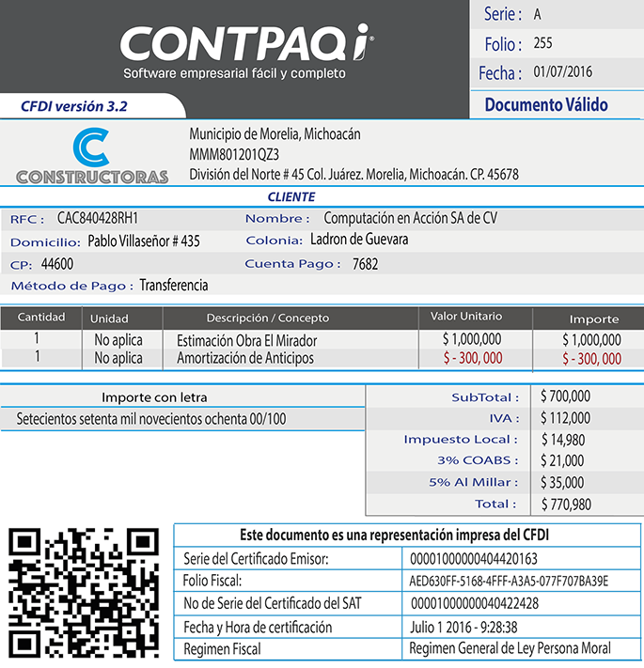644x668 pixels.
Task: Click the issuer RFC MMM801201QZ3
Action: pos(234,154)
